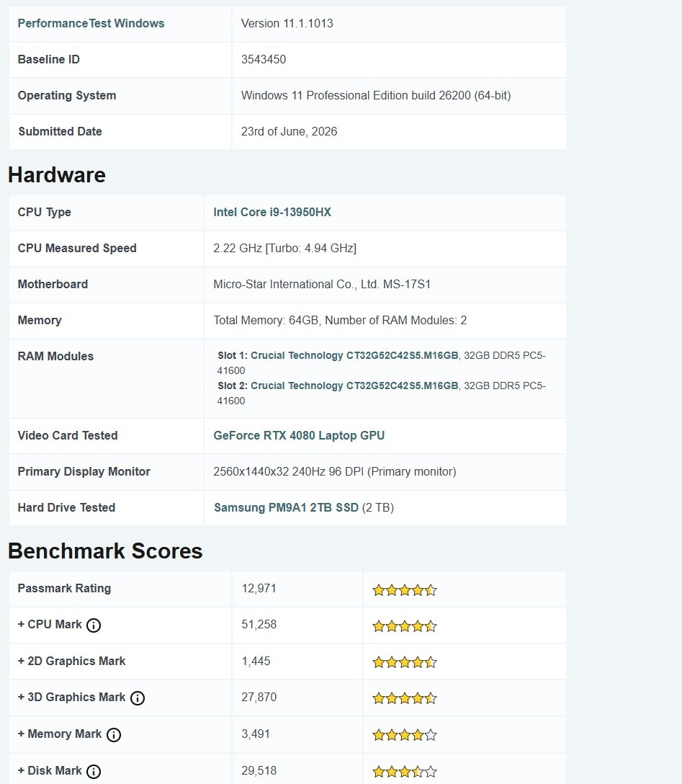Click the 'Passmark Rating' label

coord(64,589)
